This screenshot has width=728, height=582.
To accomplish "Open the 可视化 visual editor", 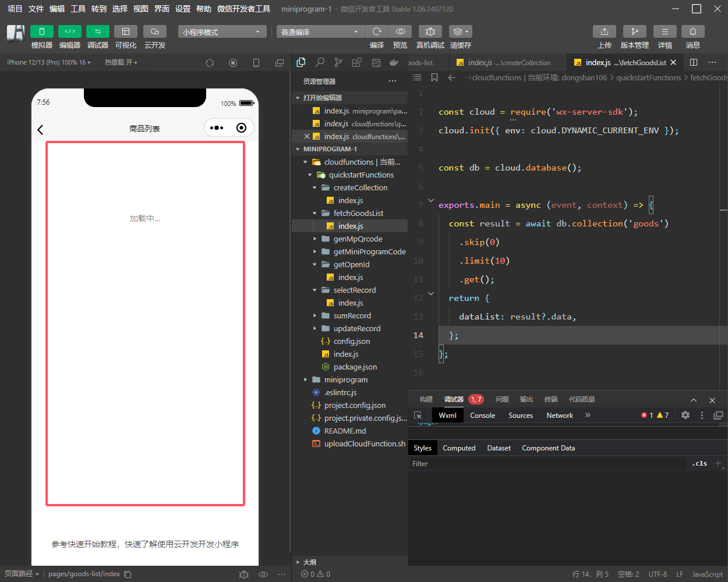I will coord(126,31).
